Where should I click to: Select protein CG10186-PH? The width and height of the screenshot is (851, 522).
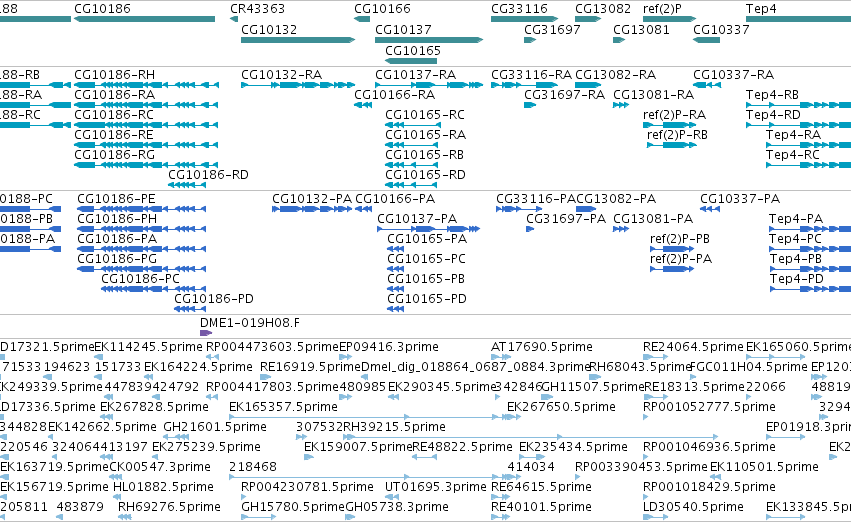point(117,219)
